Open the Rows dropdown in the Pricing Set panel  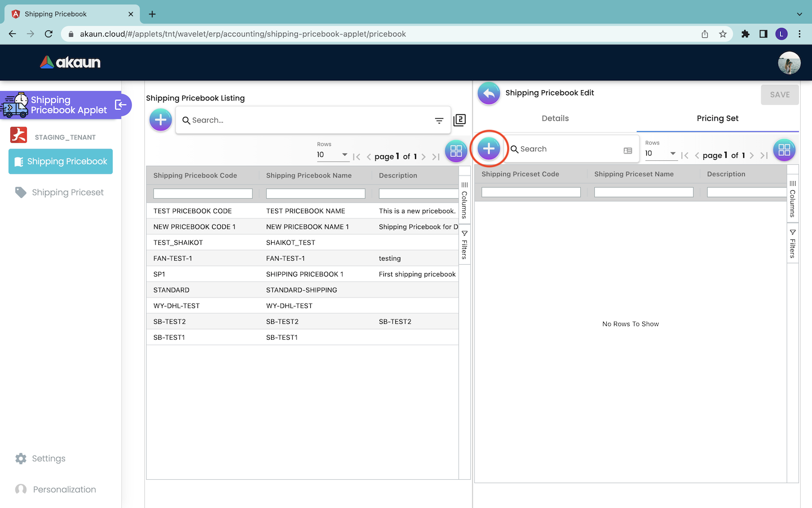pyautogui.click(x=661, y=154)
